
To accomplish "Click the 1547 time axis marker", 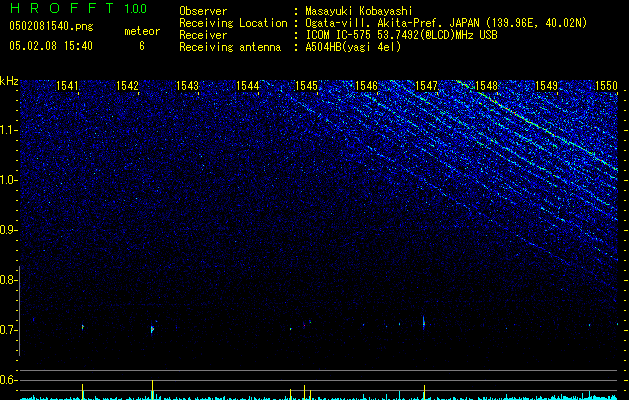I will pyautogui.click(x=426, y=86).
